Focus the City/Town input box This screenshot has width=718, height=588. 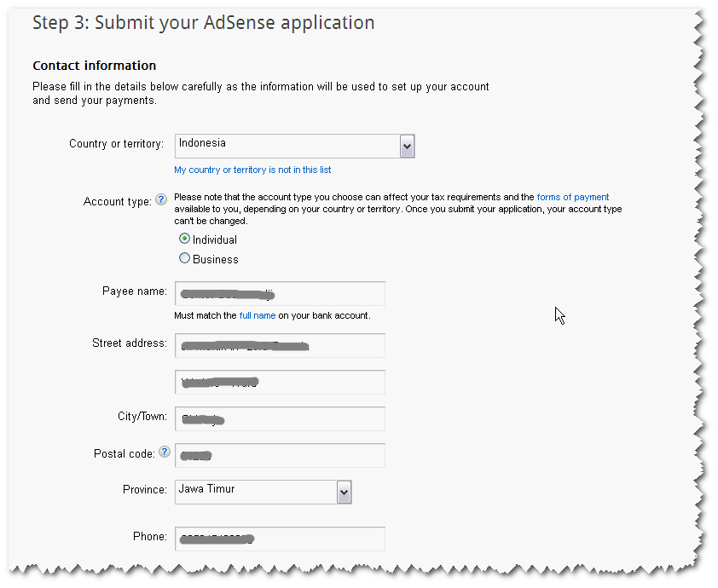tap(280, 419)
